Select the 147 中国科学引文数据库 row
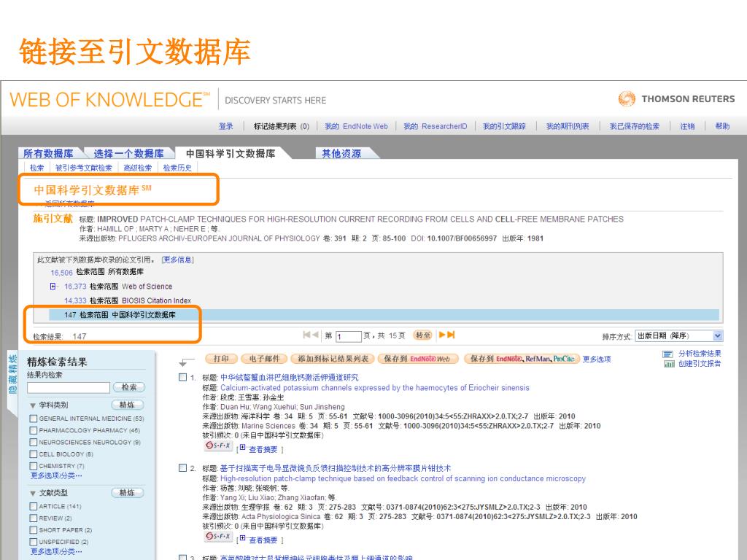The height and width of the screenshot is (560, 747). pos(384,315)
